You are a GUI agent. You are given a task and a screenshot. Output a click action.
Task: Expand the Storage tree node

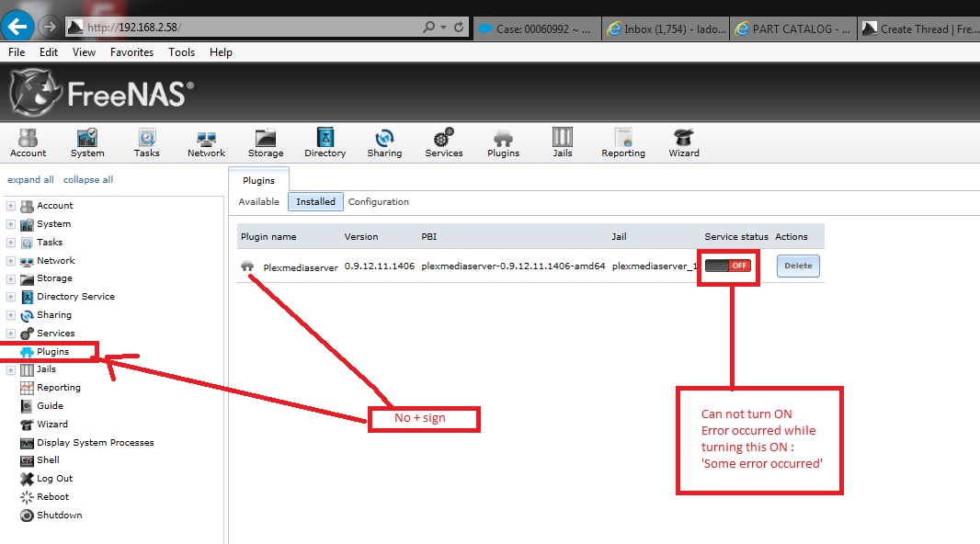[x=11, y=278]
